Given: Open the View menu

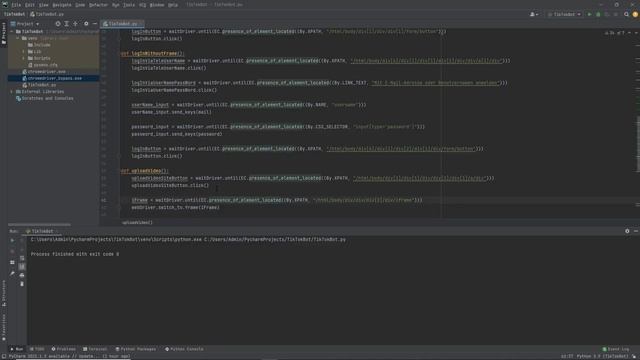Looking at the screenshot, I should pos(43,5).
